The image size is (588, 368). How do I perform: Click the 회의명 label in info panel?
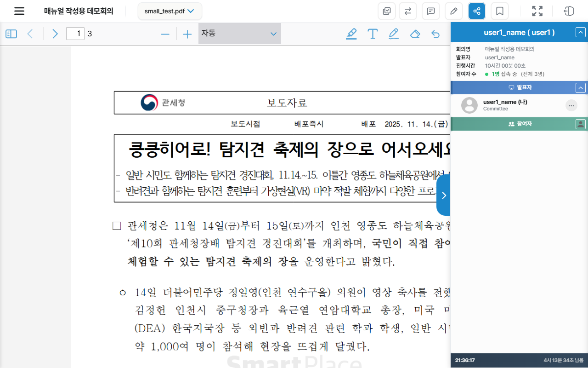pos(463,49)
